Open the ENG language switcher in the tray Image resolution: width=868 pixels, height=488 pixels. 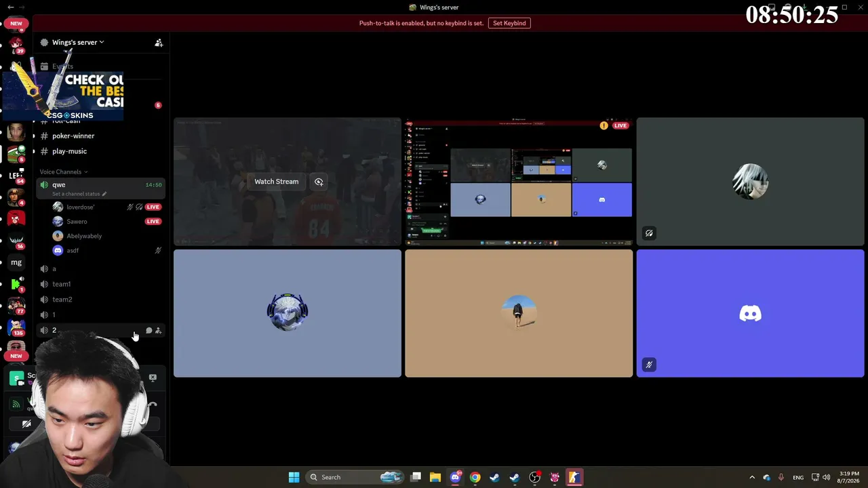point(798,477)
